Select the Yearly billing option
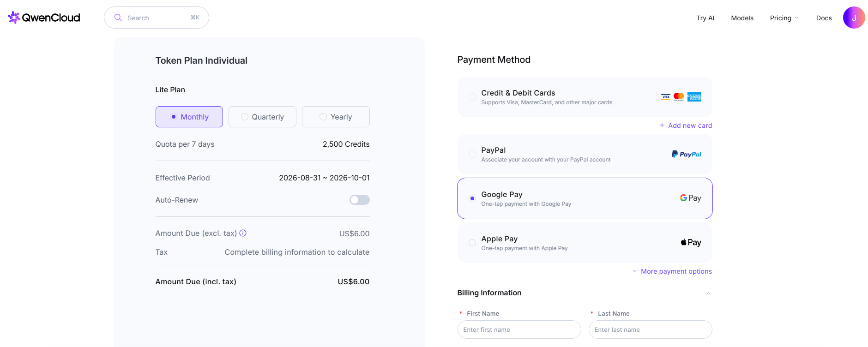Image resolution: width=868 pixels, height=347 pixels. click(x=336, y=117)
